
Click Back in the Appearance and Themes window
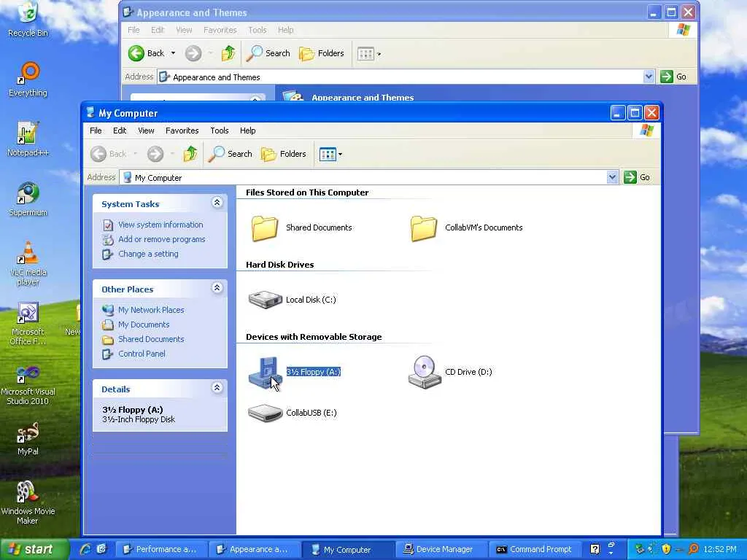click(146, 53)
